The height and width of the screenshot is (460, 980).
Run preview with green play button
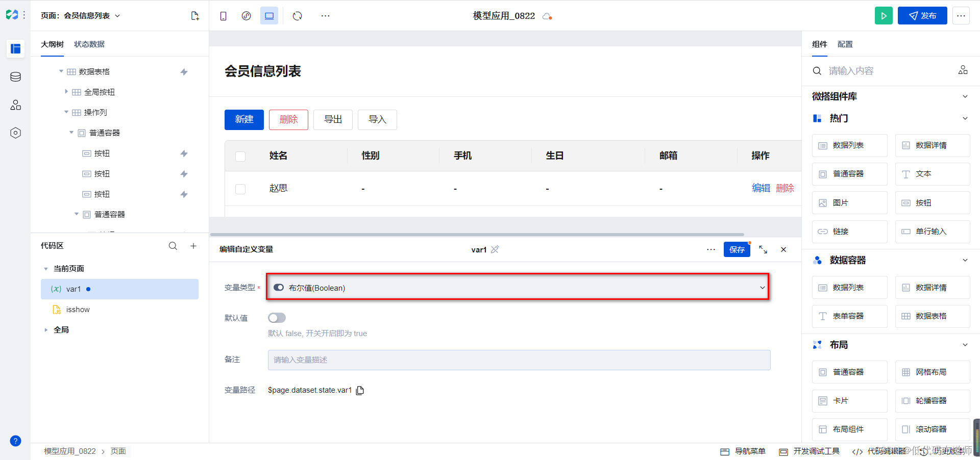click(x=884, y=16)
